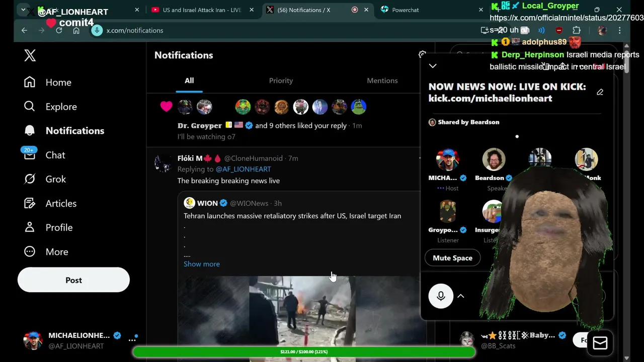The width and height of the screenshot is (644, 362).
Task: Close the Notifications / X tab
Action: pyautogui.click(x=366, y=10)
